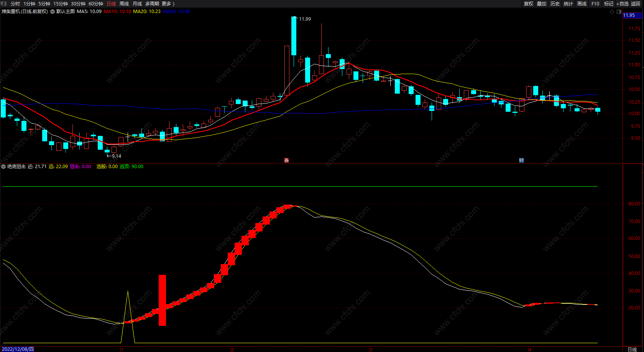Click the diamond icon above the price axis

point(612,12)
